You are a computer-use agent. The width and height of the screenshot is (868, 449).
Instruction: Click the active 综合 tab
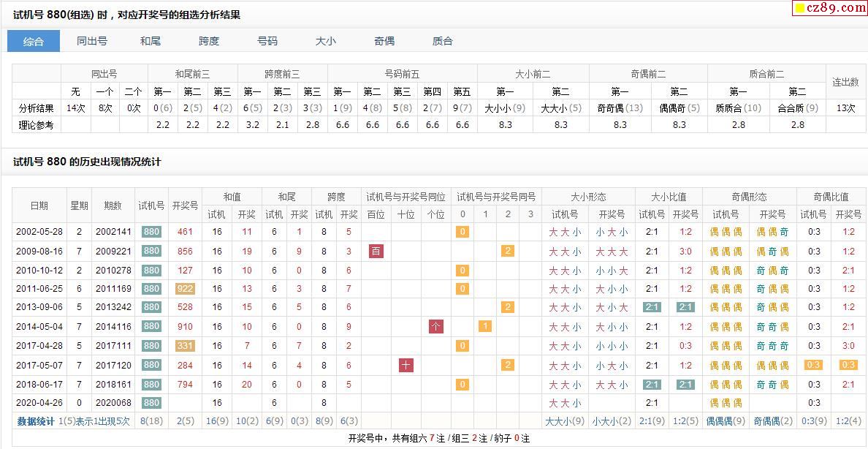(x=34, y=41)
